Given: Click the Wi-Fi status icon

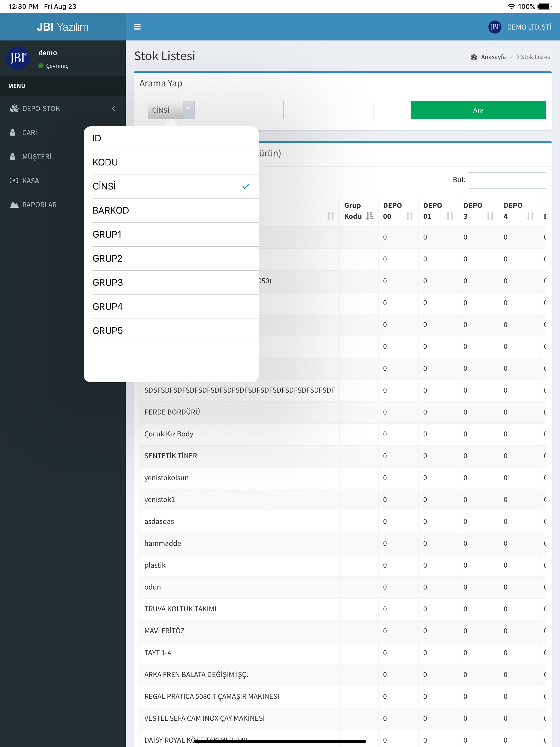Looking at the screenshot, I should 511,6.
